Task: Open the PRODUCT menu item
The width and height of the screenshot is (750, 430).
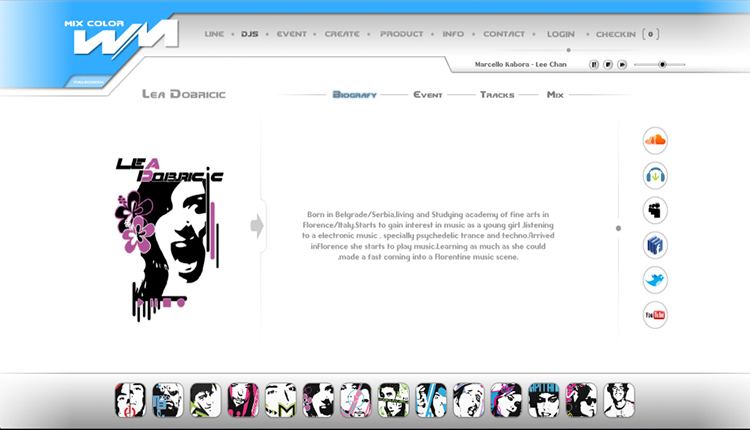Action: tap(402, 34)
